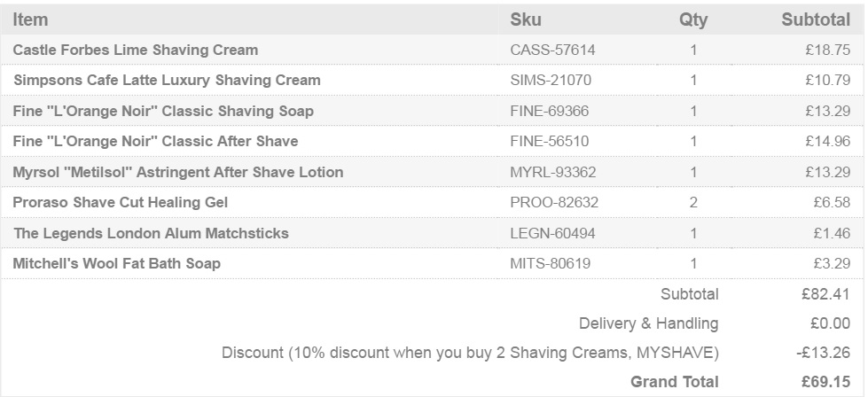Click quantity 2 for Proraso gel
Screen dimensions: 868x397
tap(693, 202)
